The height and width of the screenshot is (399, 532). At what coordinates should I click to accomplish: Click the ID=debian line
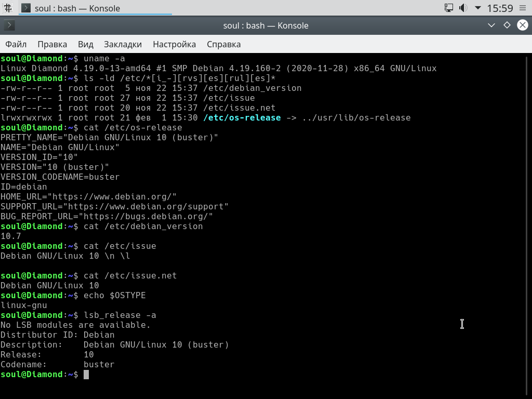(x=24, y=187)
